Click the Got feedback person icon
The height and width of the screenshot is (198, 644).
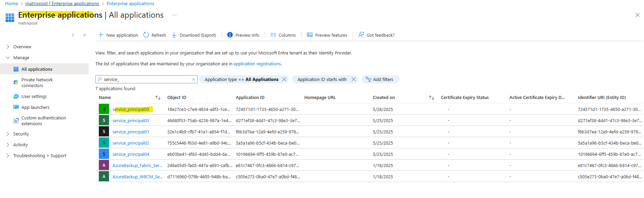tap(361, 35)
